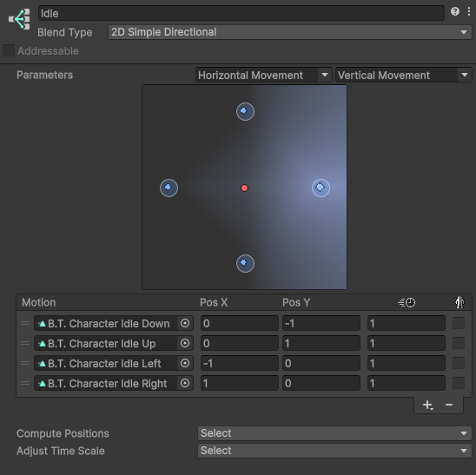476x475 pixels.
Task: Toggle the Addressable checkbox
Action: pyautogui.click(x=9, y=50)
